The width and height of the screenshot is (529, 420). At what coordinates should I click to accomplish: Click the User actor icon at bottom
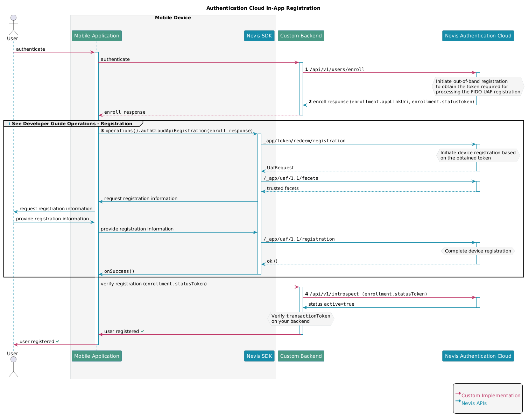(x=13, y=367)
